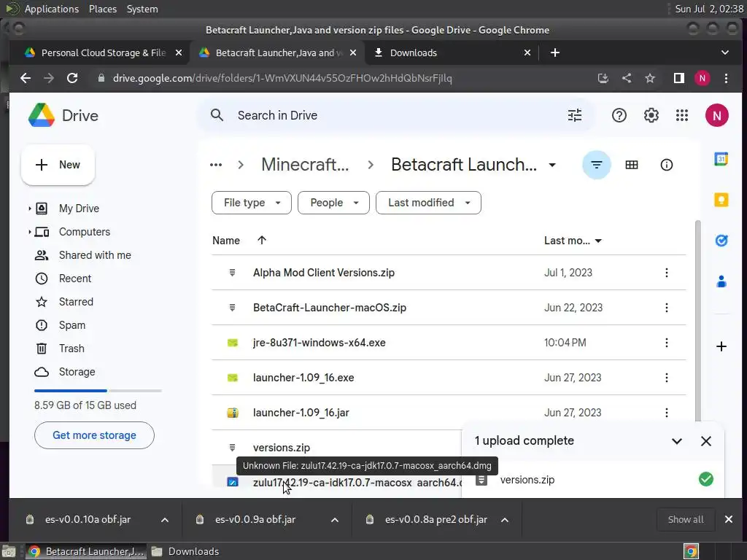This screenshot has height=560, width=747.
Task: Collapse the upload complete panel
Action: point(676,441)
